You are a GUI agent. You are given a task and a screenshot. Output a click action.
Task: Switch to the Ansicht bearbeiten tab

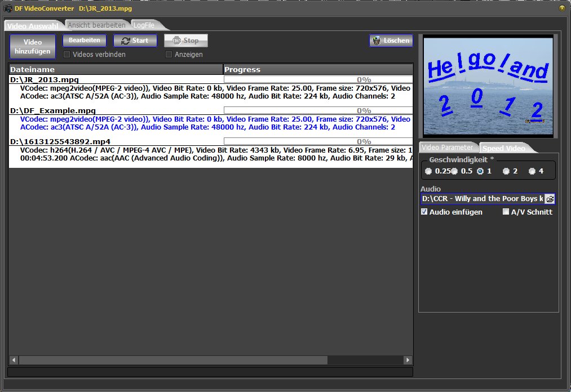coord(96,25)
